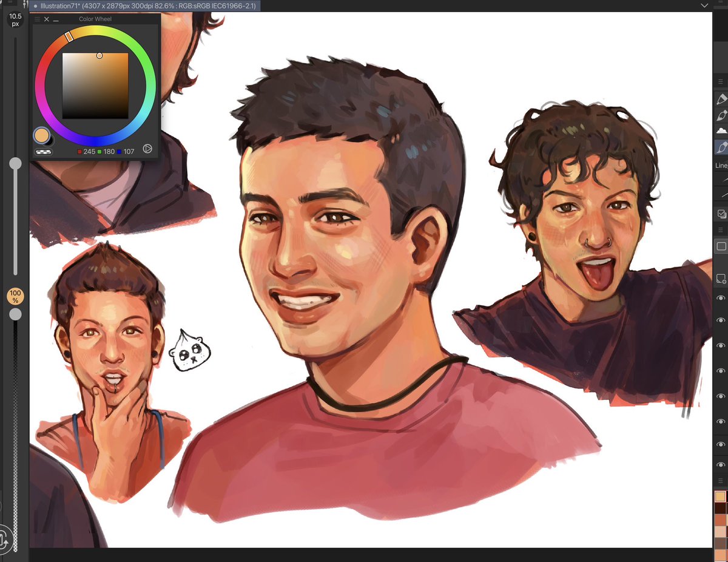This screenshot has height=562, width=728.
Task: Click the green value 180
Action: pyautogui.click(x=109, y=151)
